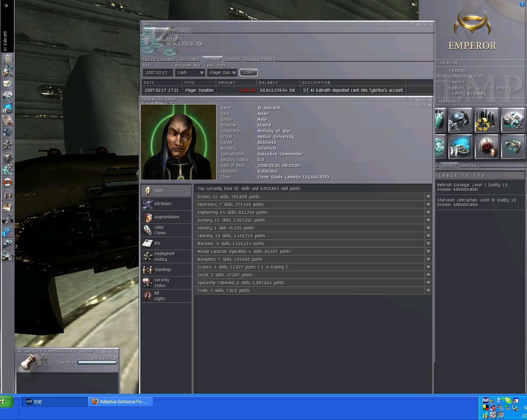Screen dimensions: 527x420
Task: Open the Ships hangar icon in sidebar
Action: tap(7, 244)
